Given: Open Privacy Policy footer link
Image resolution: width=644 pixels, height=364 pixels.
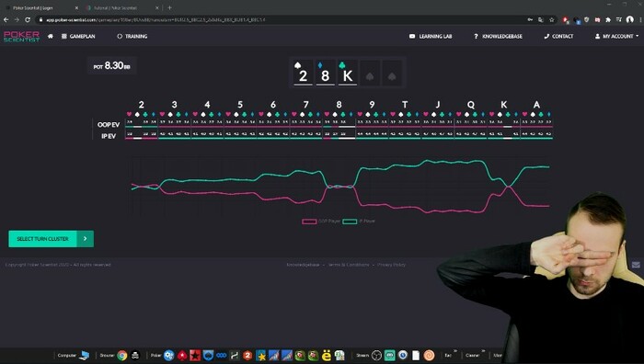Looking at the screenshot, I should pos(391,265).
